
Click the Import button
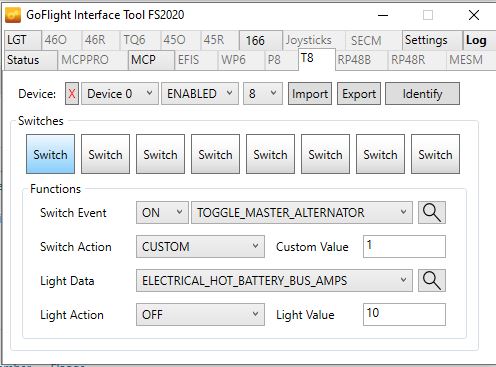(310, 94)
